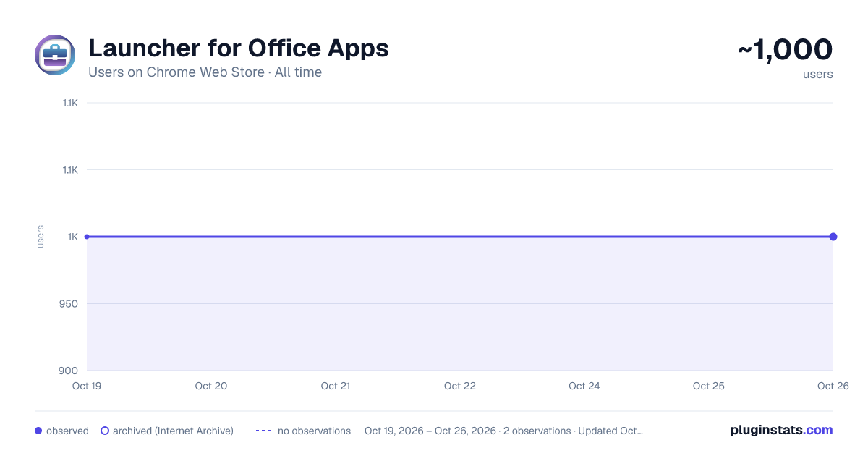Click the vertical 'users' axis title
This screenshot has width=868, height=456.
(x=41, y=237)
